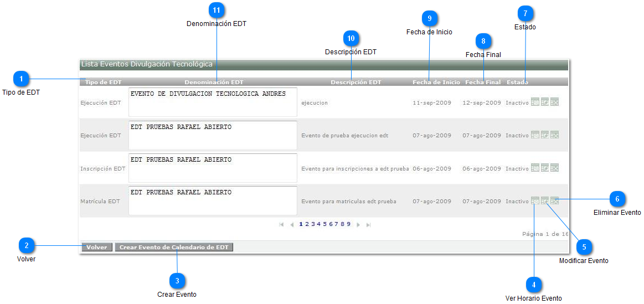
Task: Go to next page arrow
Action: point(358,225)
